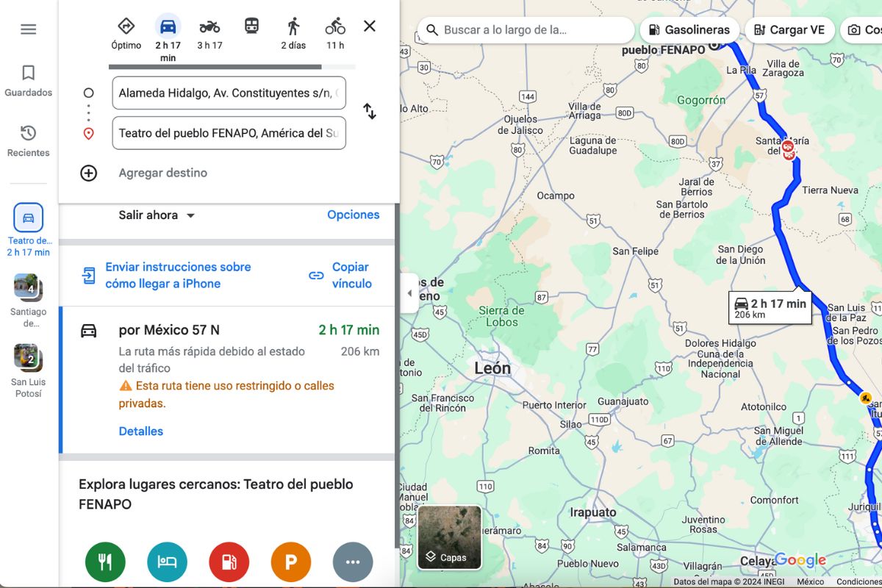Viewport: 882px width, 588px height.
Task: Open the Capas layers thumbnail
Action: click(450, 537)
